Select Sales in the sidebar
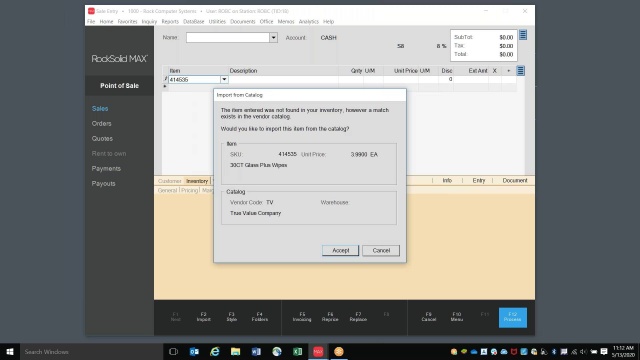Viewport: 640px width, 360px height. coord(100,109)
